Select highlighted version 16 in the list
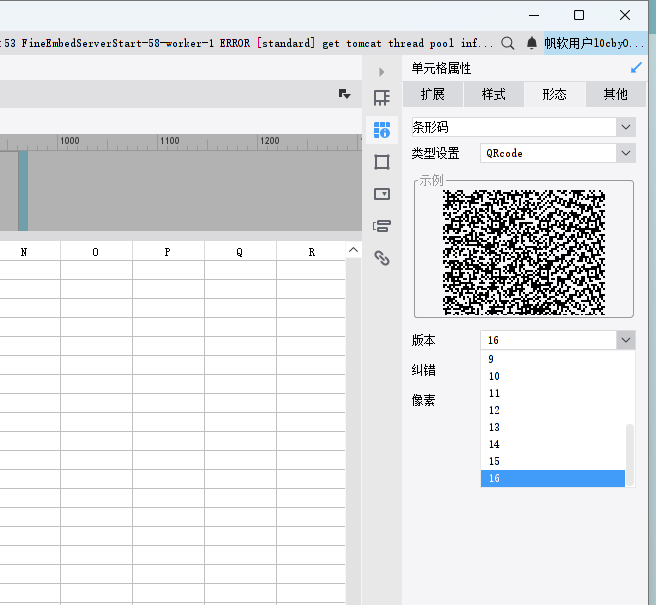656x605 pixels. point(553,478)
